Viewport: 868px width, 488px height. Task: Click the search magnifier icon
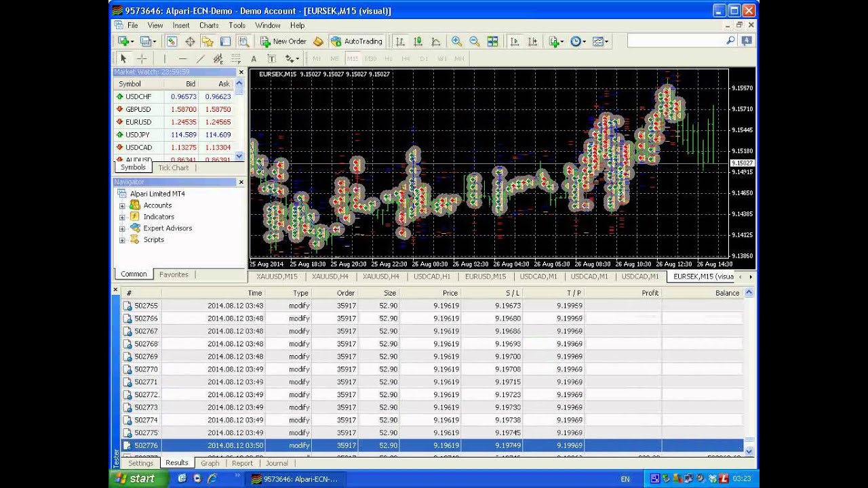click(730, 41)
